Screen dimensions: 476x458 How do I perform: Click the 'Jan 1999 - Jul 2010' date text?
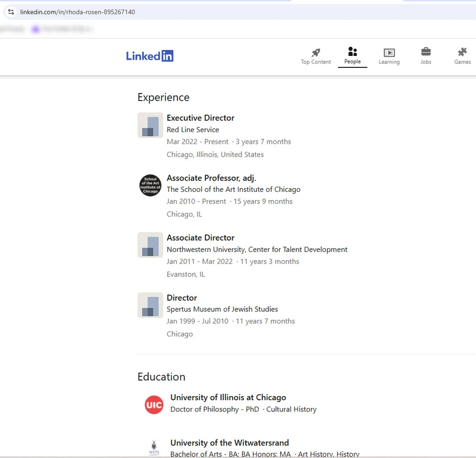click(198, 321)
